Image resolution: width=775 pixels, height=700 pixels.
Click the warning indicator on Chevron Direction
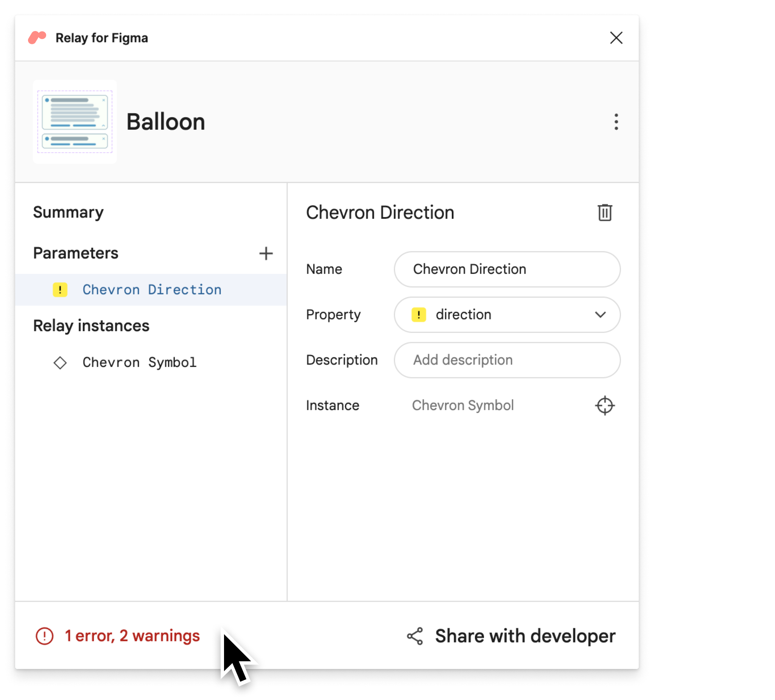pyautogui.click(x=59, y=289)
